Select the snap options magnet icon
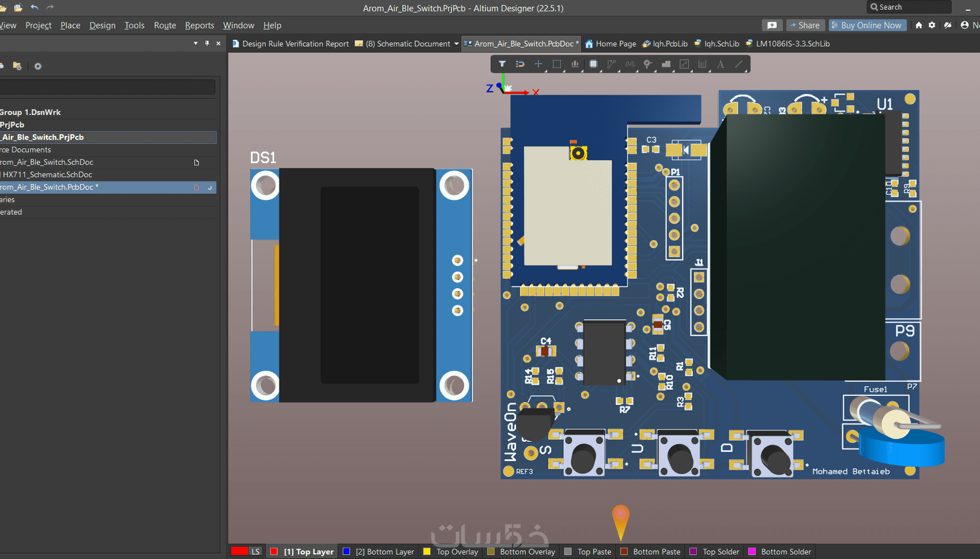The height and width of the screenshot is (559, 980). pos(520,64)
